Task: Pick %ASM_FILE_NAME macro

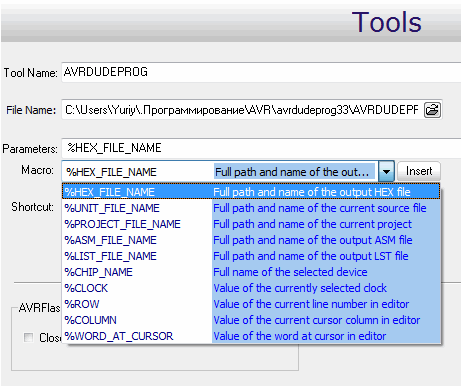Action: coord(251,240)
